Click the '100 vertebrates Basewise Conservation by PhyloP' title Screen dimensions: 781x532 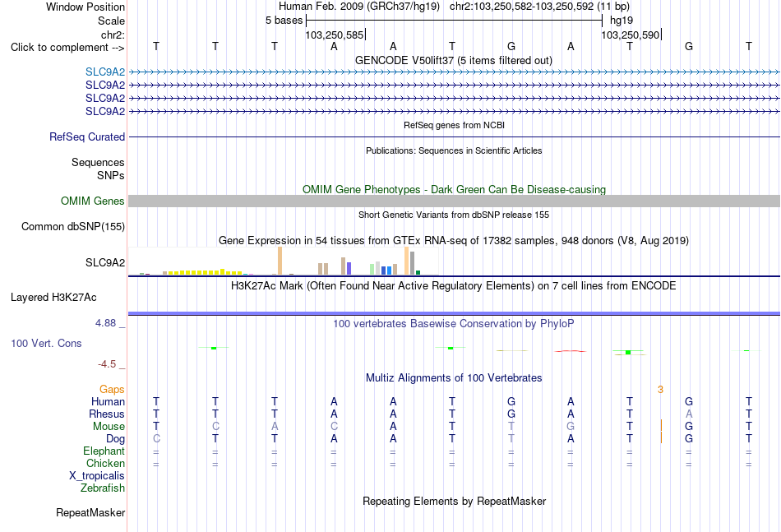coord(454,324)
